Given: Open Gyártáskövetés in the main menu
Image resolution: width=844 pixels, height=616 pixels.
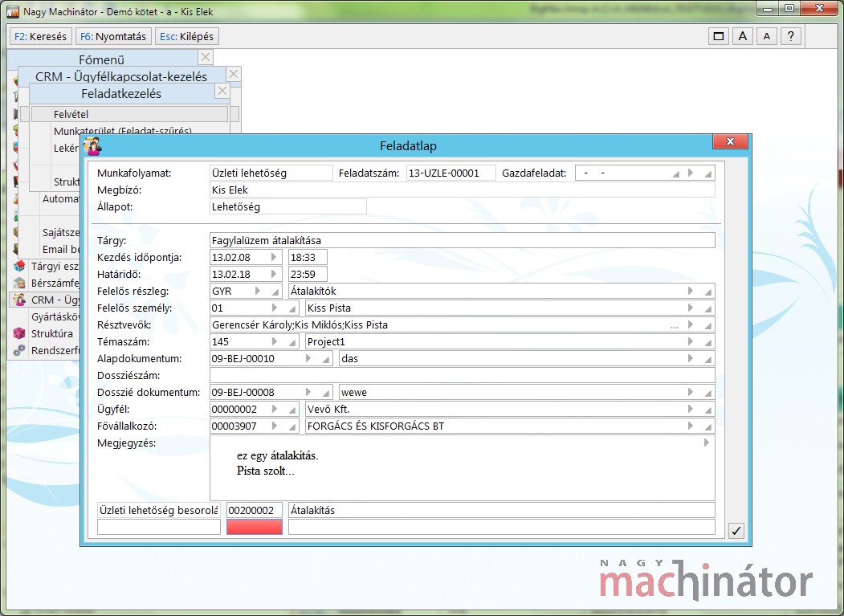Looking at the screenshot, I should (x=55, y=316).
